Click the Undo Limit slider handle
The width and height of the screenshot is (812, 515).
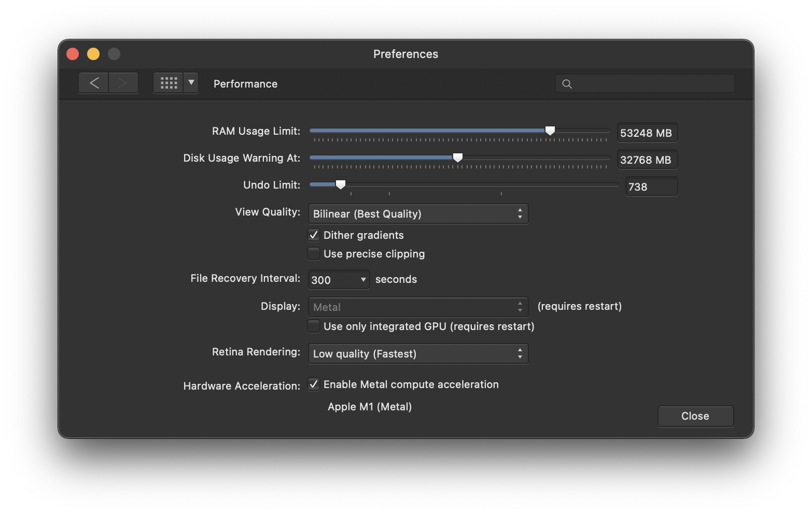pos(341,184)
